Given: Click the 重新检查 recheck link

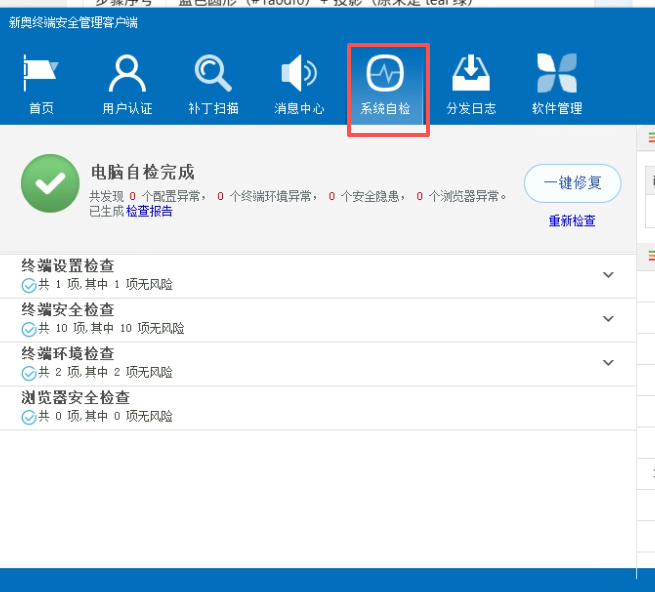Looking at the screenshot, I should pyautogui.click(x=572, y=221).
